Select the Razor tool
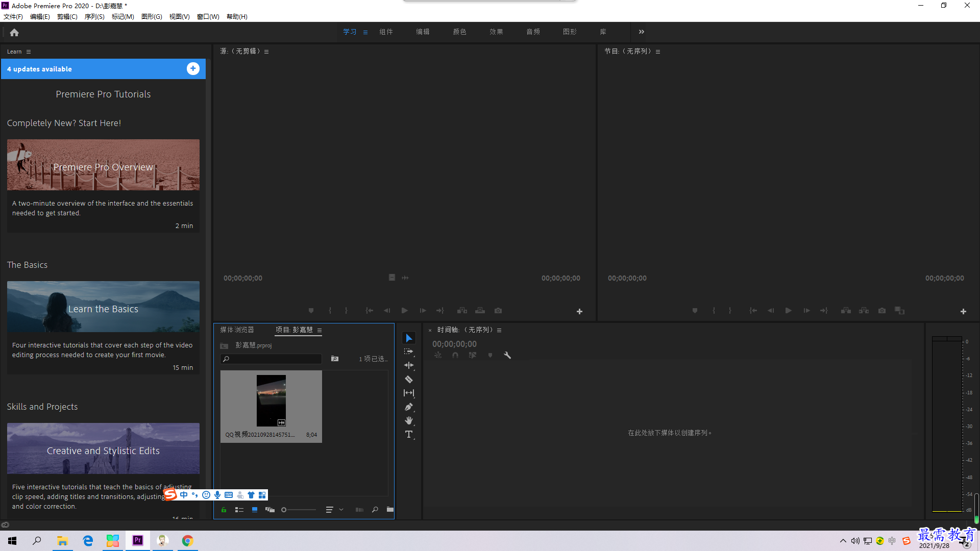980x551 pixels. (409, 379)
